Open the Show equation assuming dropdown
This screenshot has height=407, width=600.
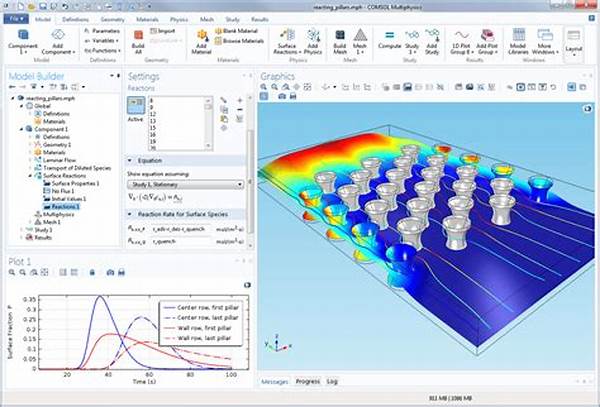pos(186,184)
